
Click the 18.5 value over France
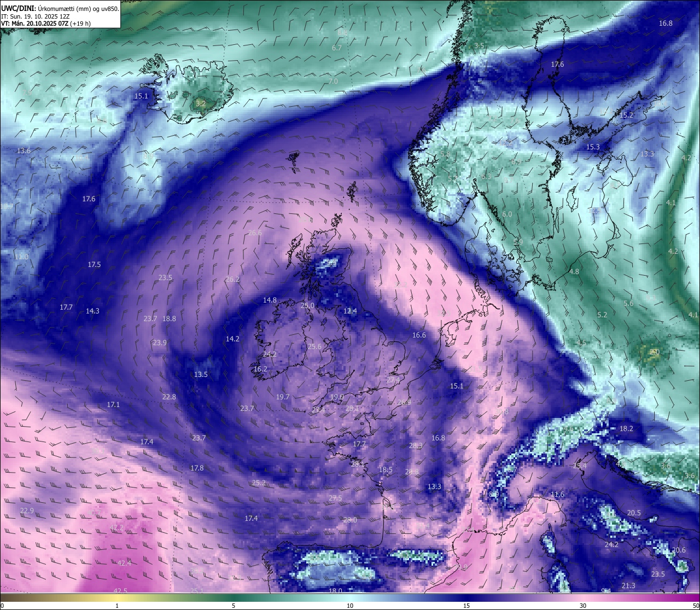(386, 470)
